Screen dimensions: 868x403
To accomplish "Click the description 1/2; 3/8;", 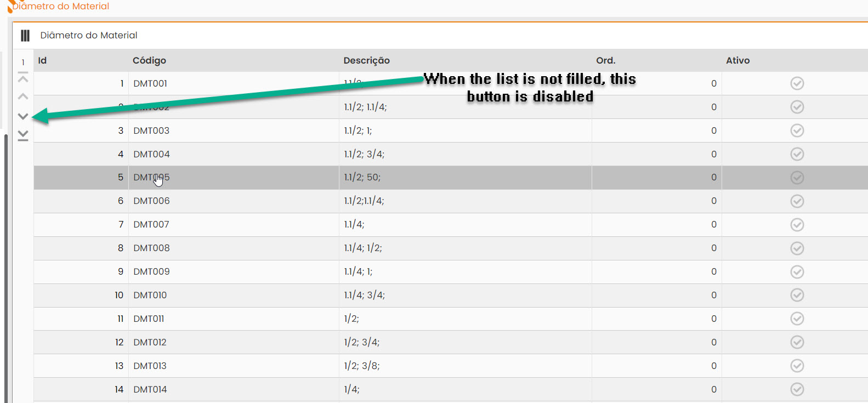I will [x=361, y=366].
